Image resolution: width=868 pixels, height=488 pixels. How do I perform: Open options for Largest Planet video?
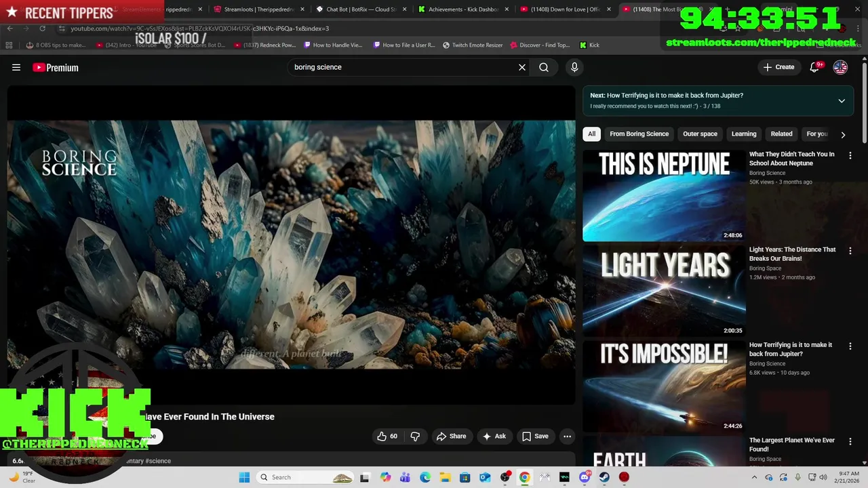pos(850,442)
